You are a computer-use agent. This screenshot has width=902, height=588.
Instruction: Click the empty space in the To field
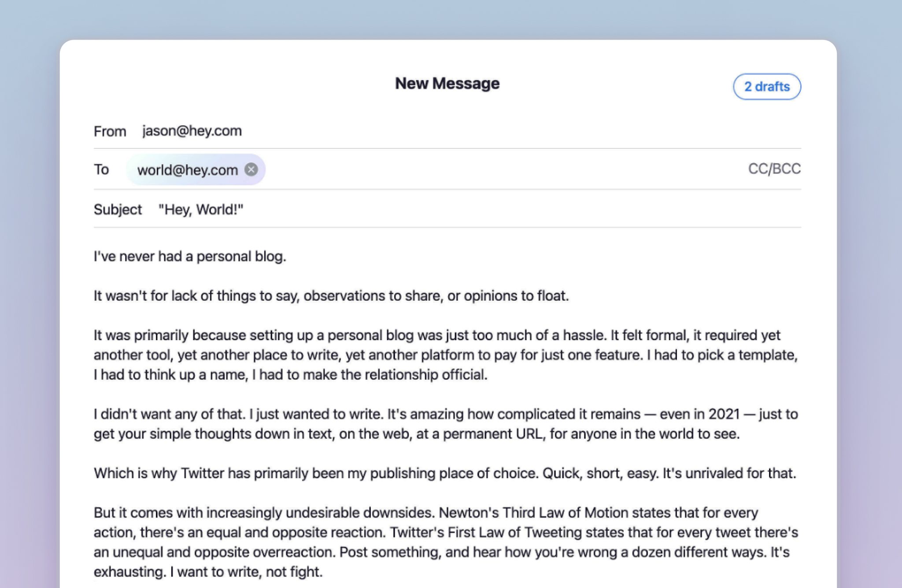tap(484, 169)
